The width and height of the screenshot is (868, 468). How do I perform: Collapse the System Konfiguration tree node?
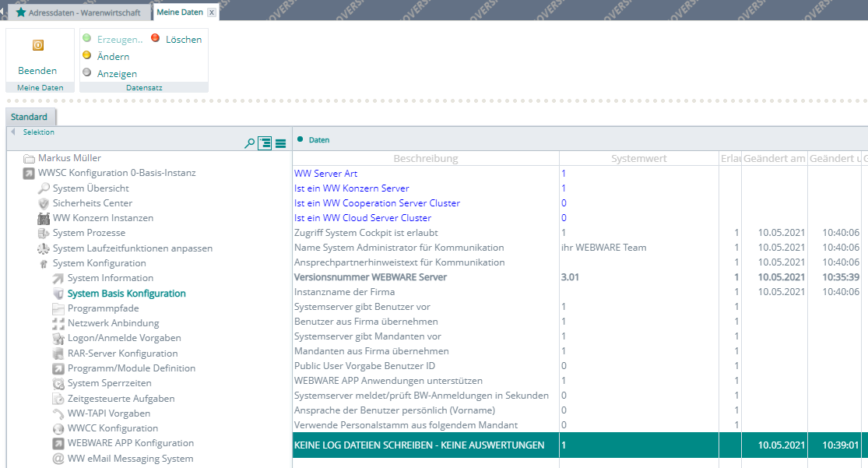44,264
